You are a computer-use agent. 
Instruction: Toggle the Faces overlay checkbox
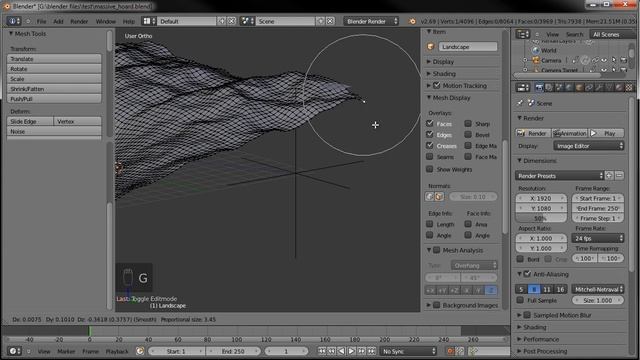[430, 123]
